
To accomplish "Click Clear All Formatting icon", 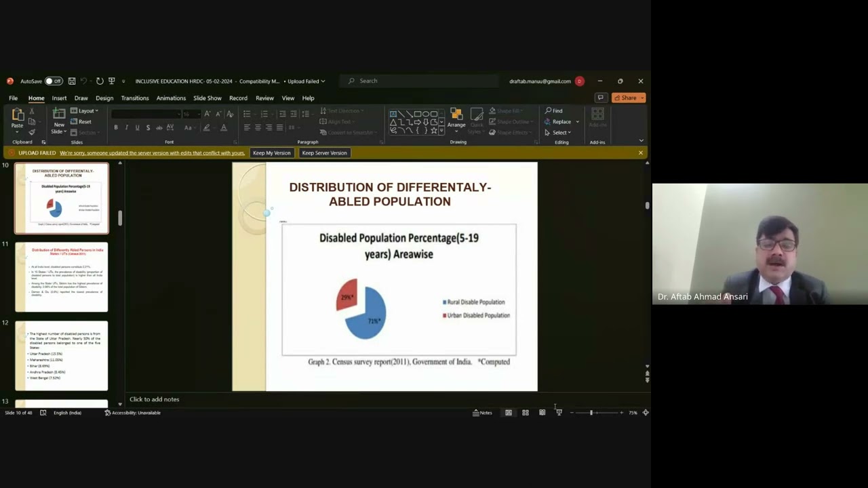I will coord(230,114).
